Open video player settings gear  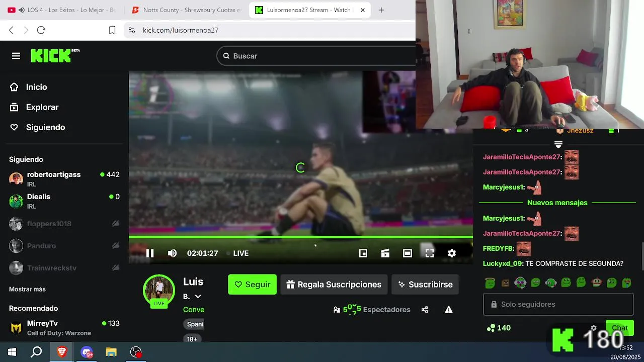click(452, 253)
